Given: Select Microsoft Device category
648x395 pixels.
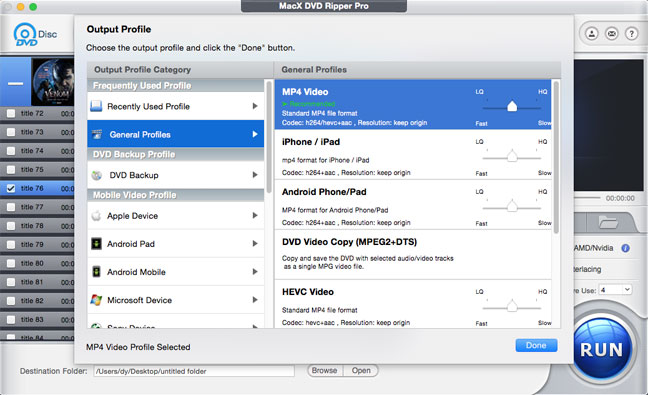Looking at the screenshot, I should click(176, 300).
